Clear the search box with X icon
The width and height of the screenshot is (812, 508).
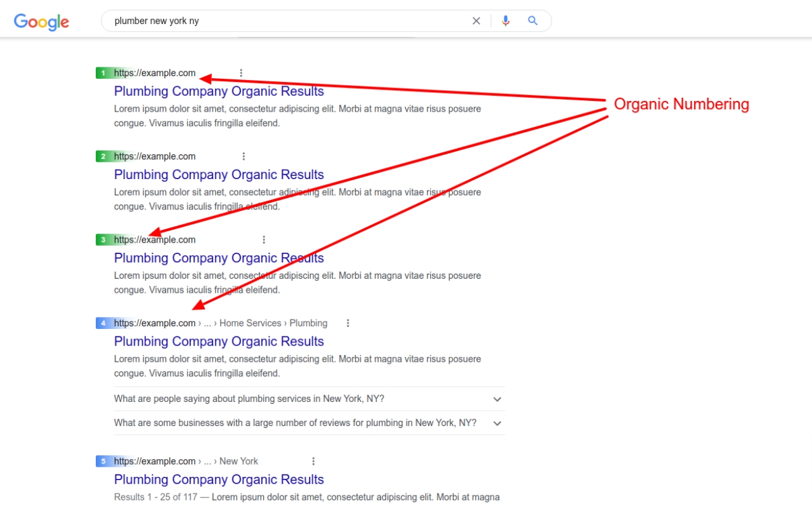pos(476,21)
